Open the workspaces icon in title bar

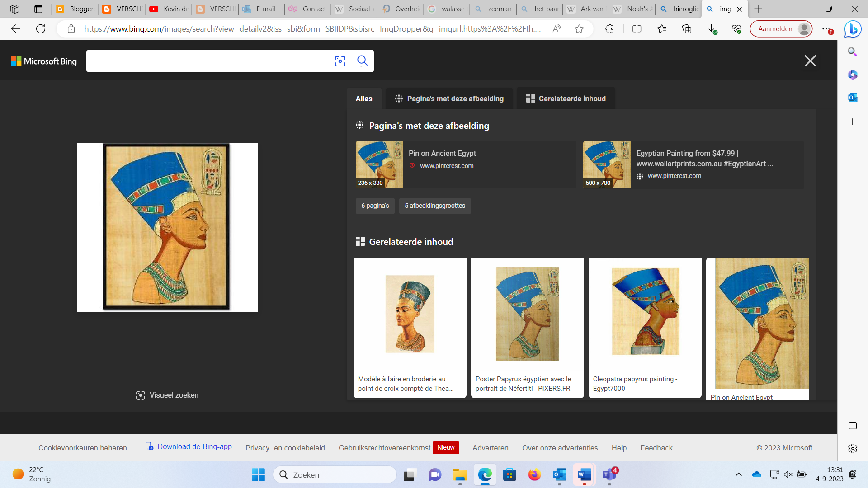pyautogui.click(x=14, y=9)
